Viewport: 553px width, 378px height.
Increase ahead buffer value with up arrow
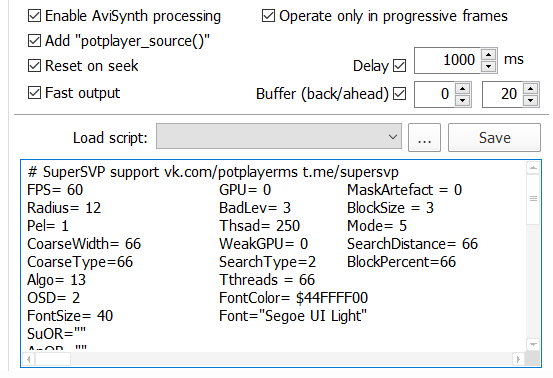coord(530,88)
